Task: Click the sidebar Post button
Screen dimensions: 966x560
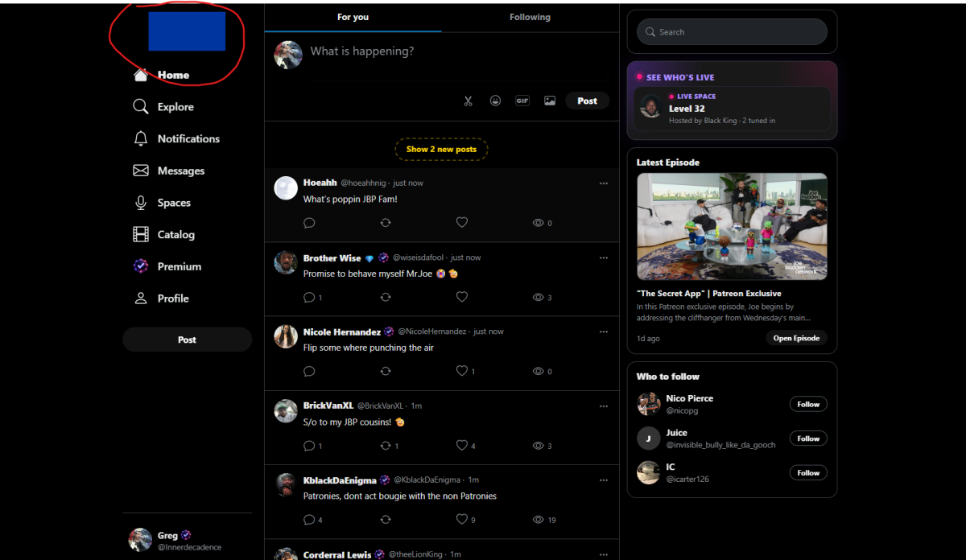Action: 187,340
